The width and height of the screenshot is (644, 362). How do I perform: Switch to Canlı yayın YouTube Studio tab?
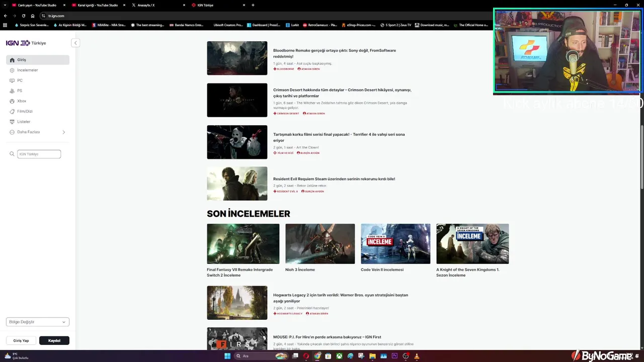(x=38, y=5)
